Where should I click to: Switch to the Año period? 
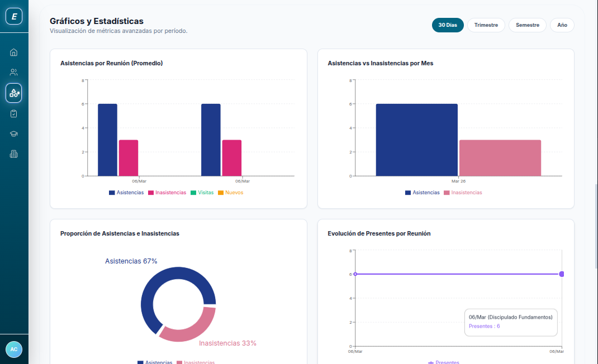(x=562, y=25)
